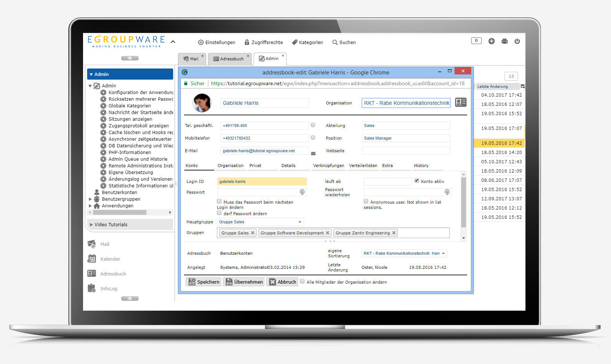Viewport: 611px width, 364px height.
Task: Open the eigene Sortierung dropdown
Action: 444,253
